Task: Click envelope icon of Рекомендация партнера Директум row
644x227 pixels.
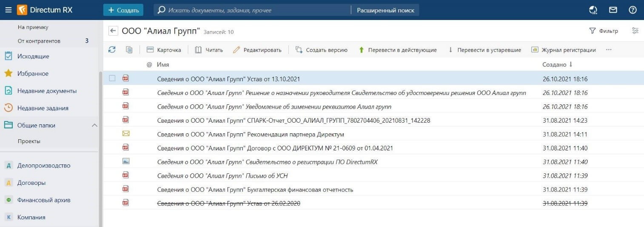Action: pyautogui.click(x=125, y=134)
